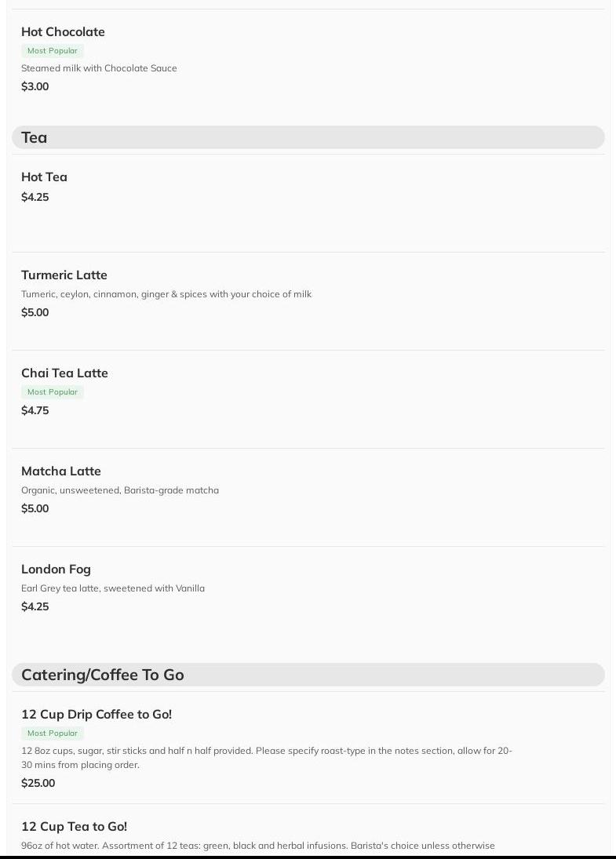Open the Hot Chocolate menu item
Viewport: 616px width, 859px height.
coord(63,32)
